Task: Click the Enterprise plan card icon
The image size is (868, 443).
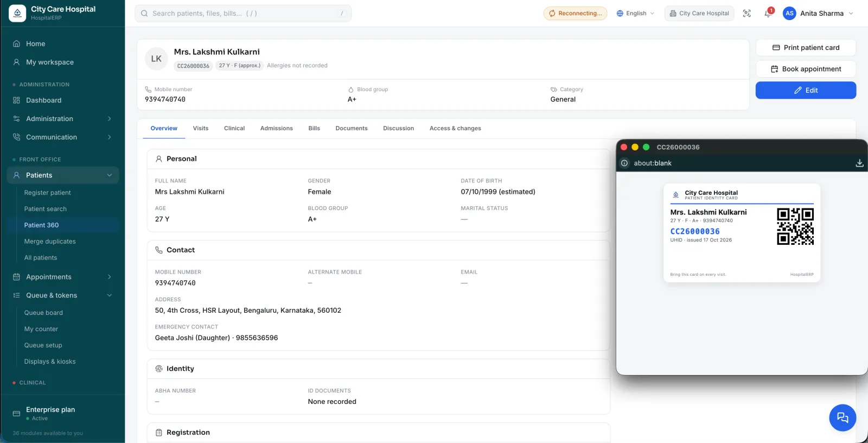Action: pos(16,414)
